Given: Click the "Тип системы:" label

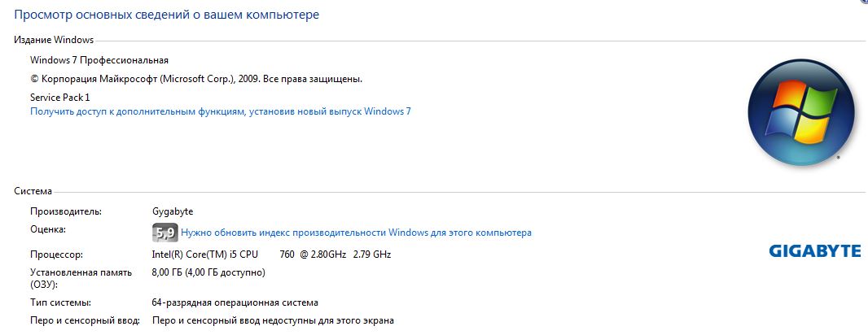Looking at the screenshot, I should coord(60,302).
